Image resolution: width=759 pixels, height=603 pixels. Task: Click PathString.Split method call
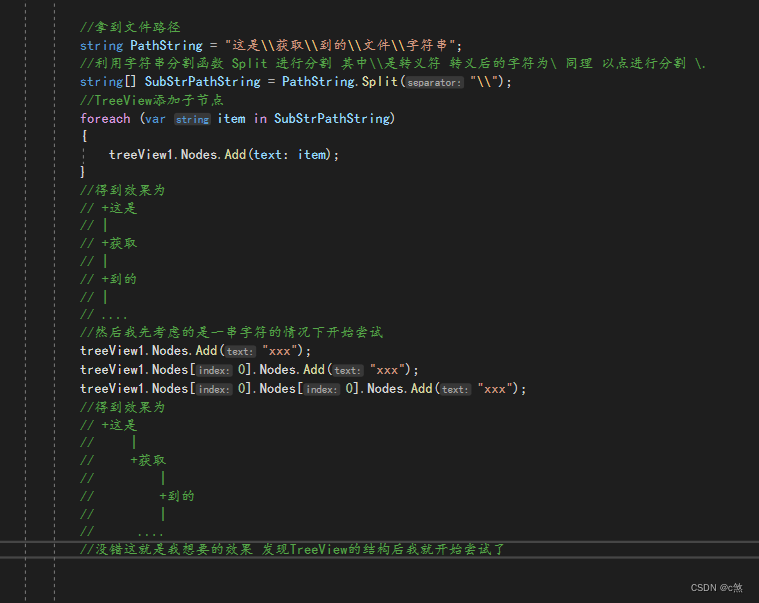click(x=340, y=81)
